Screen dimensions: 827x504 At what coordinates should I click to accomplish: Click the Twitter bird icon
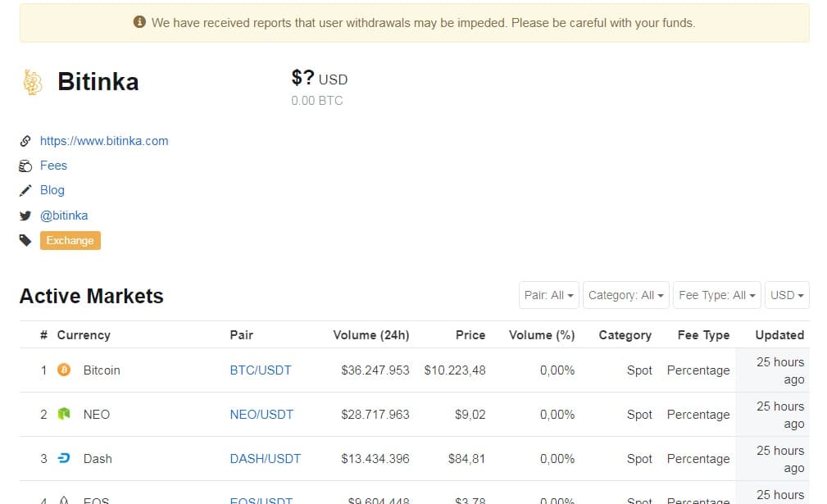tap(25, 216)
